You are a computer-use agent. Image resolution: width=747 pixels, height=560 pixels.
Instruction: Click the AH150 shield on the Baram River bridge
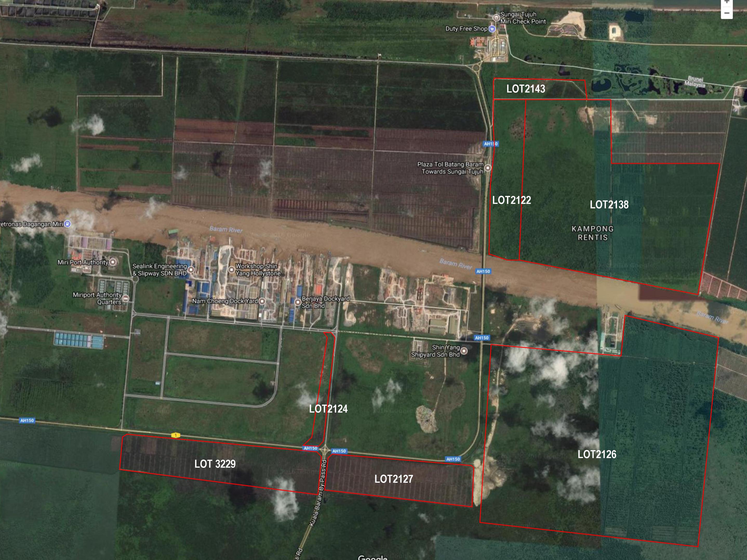tap(483, 271)
